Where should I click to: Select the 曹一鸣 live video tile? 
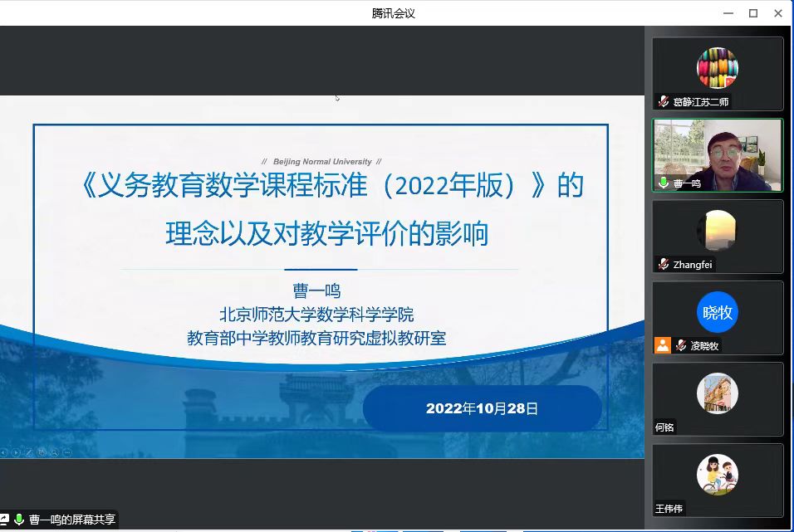point(718,155)
